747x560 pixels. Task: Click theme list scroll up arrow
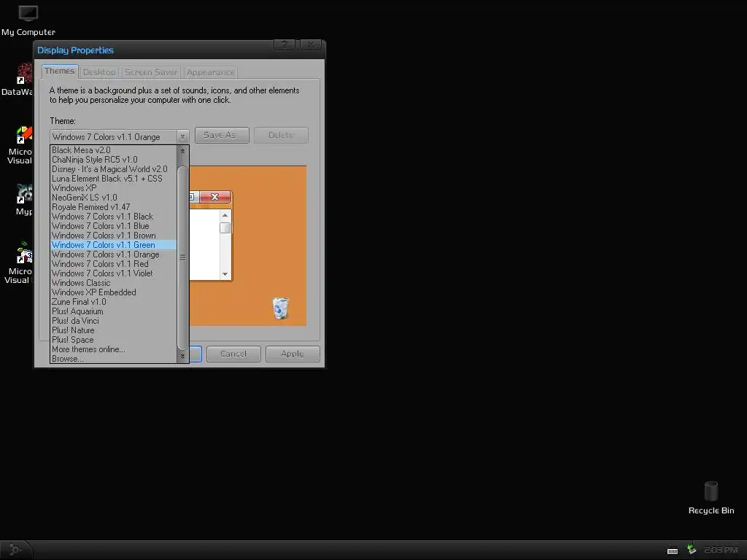pyautogui.click(x=182, y=151)
